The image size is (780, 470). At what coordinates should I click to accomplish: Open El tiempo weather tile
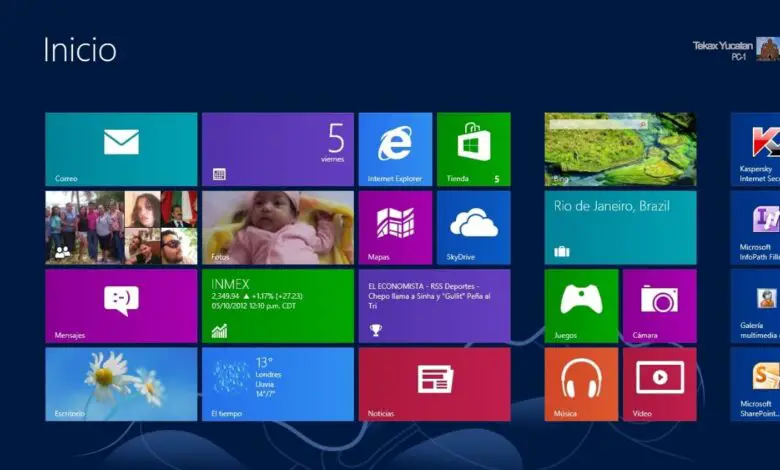278,384
